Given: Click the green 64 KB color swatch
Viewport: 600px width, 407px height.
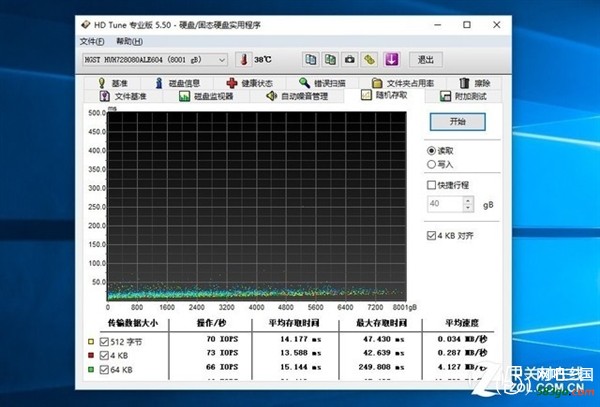Looking at the screenshot, I should coord(91,370).
